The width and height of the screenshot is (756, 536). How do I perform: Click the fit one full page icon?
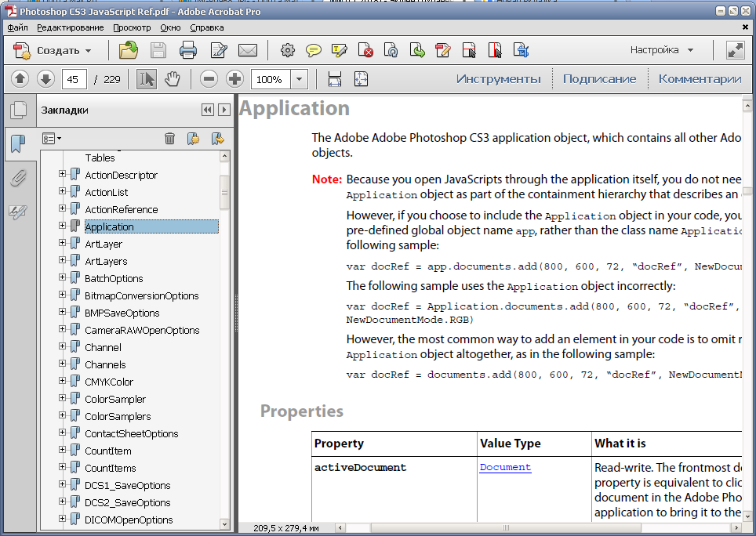361,79
